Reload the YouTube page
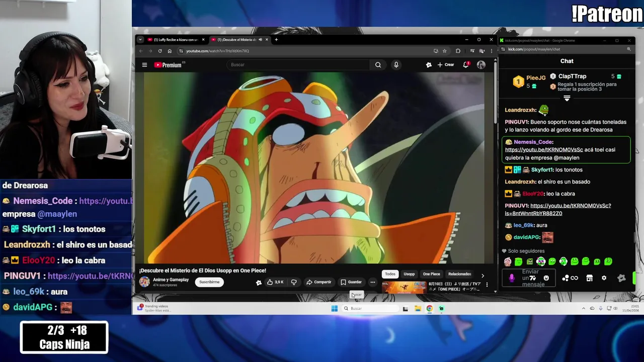This screenshot has height=362, width=644. [x=160, y=51]
